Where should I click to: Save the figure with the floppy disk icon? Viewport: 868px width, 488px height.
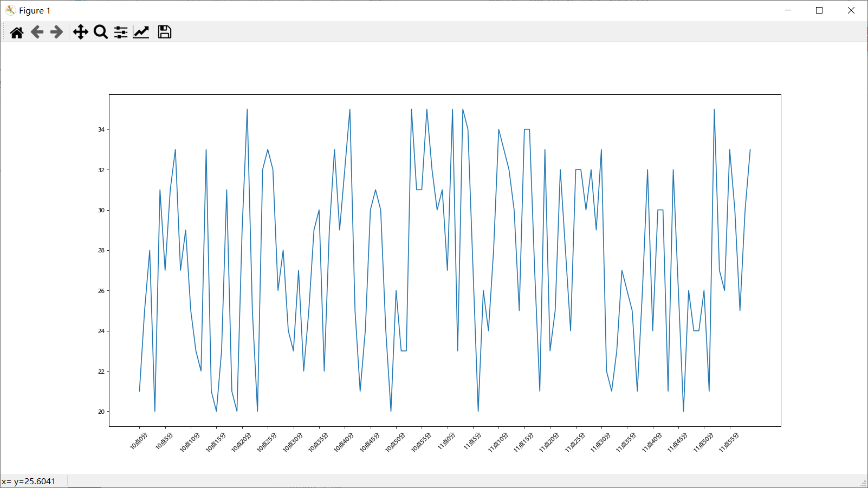tap(165, 32)
